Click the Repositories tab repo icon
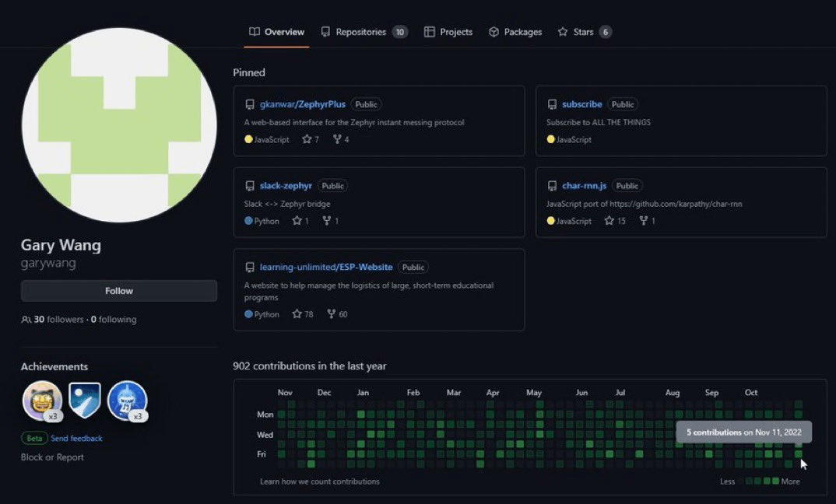The image size is (836, 504). coord(325,32)
